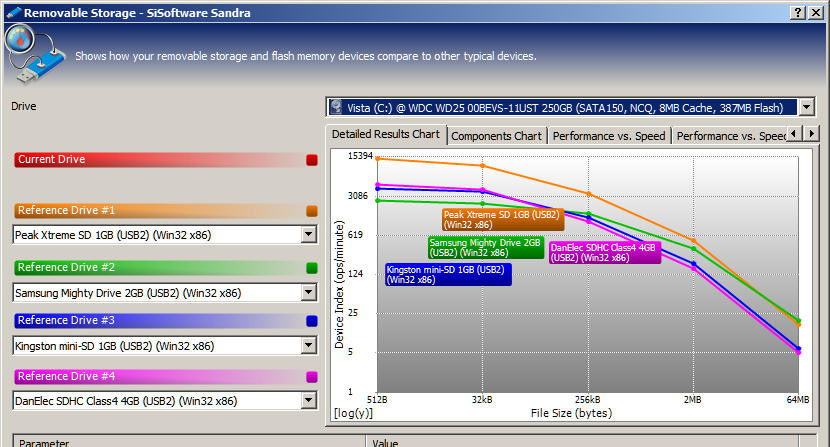Click the Device Index (ops/minute) axis title
This screenshot has width=830, height=447.
coord(339,284)
